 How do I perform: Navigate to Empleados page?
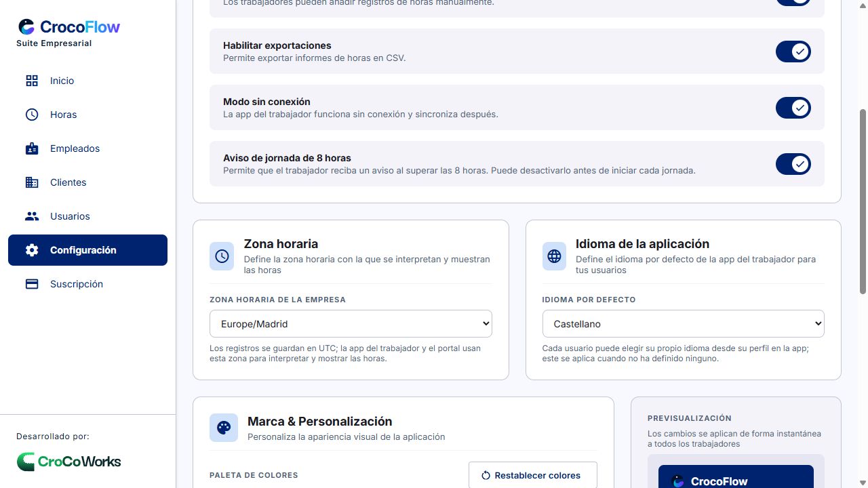click(87, 148)
